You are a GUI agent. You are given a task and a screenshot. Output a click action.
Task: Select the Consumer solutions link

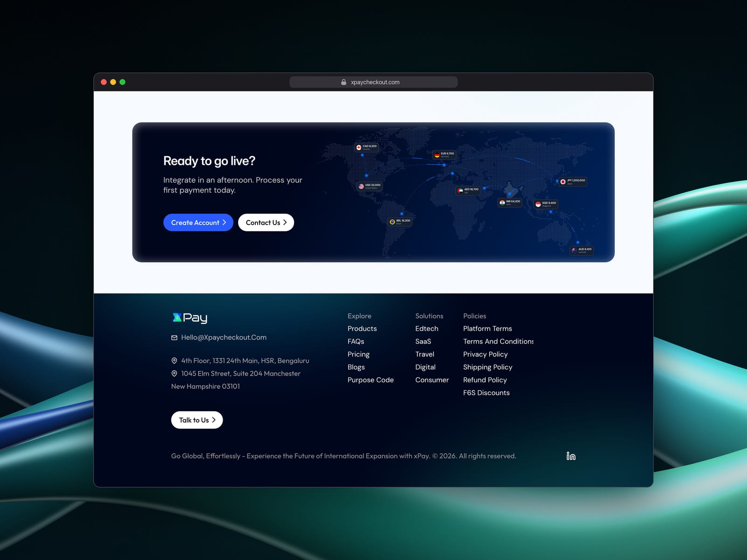click(x=432, y=380)
